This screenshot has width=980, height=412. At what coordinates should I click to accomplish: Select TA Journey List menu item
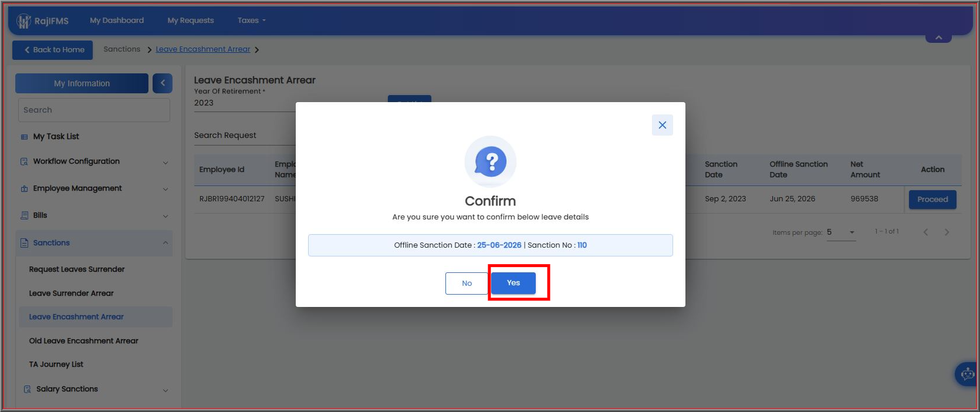click(56, 364)
